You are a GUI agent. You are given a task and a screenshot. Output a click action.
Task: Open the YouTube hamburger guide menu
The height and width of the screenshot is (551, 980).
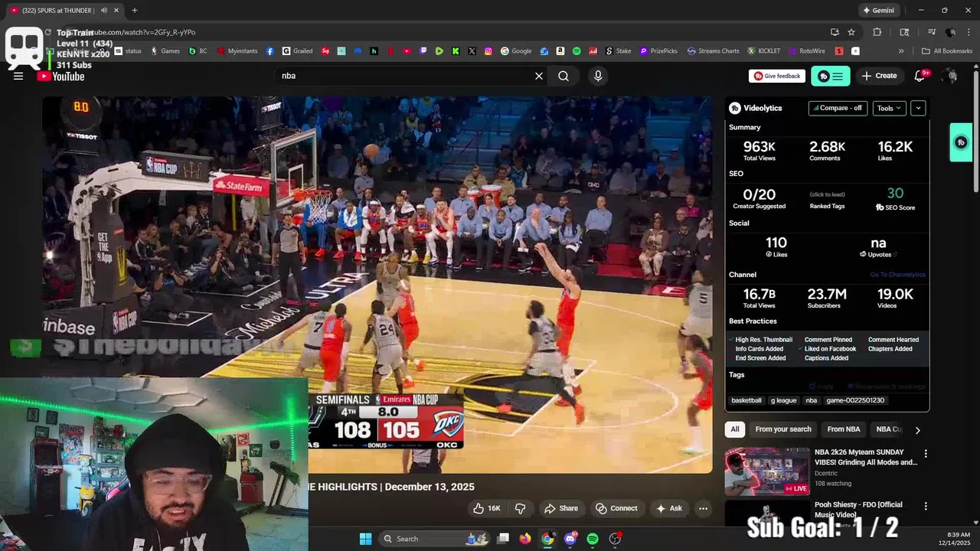(18, 76)
